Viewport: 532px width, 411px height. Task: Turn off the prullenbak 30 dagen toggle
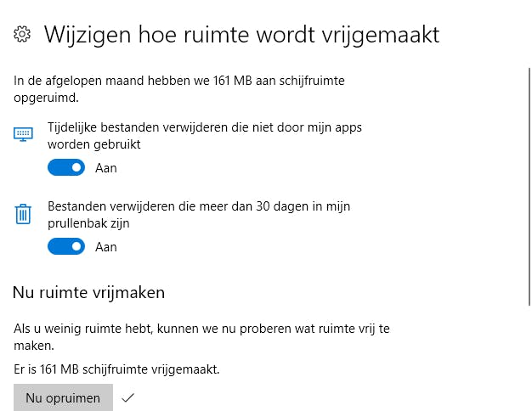pyautogui.click(x=66, y=247)
